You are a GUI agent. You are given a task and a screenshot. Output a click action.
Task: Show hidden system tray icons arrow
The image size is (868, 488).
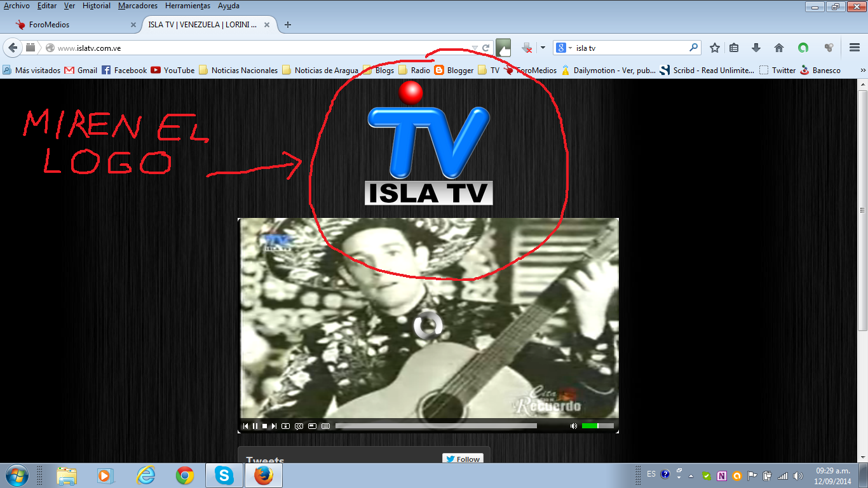point(691,476)
